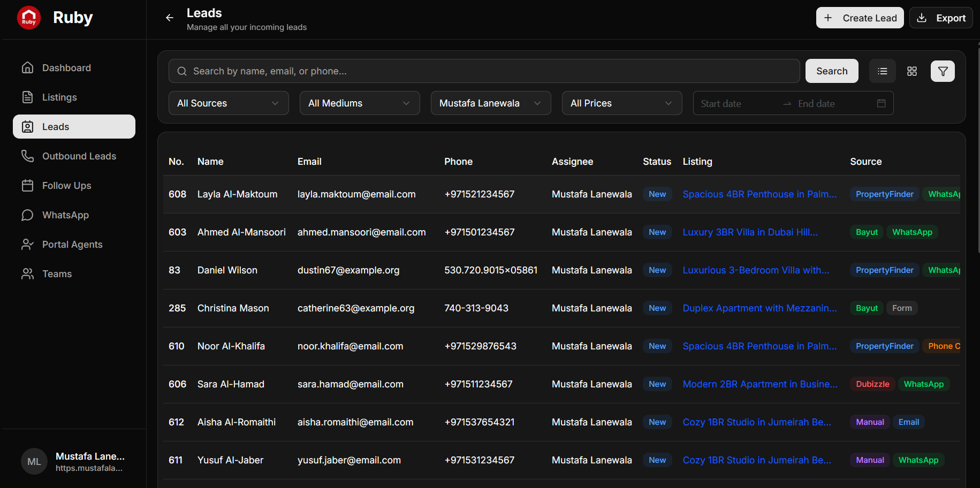Viewport: 980px width, 488px height.
Task: Click the calendar icon in date range
Action: (x=881, y=103)
